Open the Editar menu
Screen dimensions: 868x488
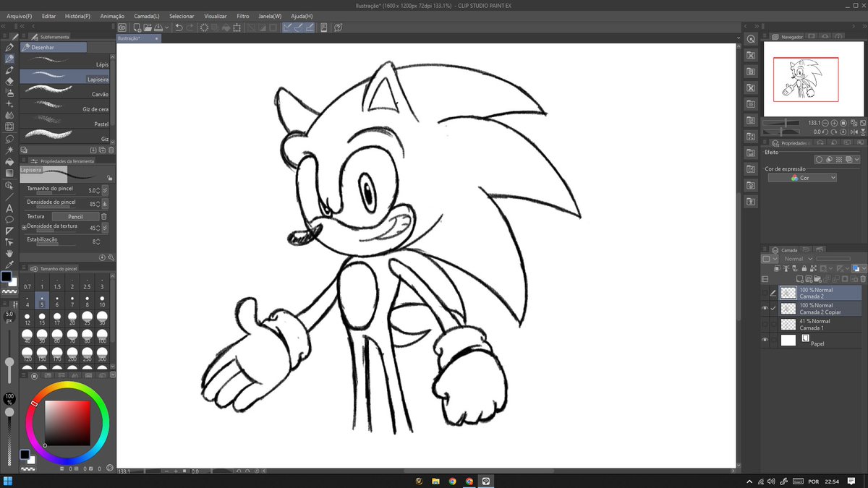48,15
